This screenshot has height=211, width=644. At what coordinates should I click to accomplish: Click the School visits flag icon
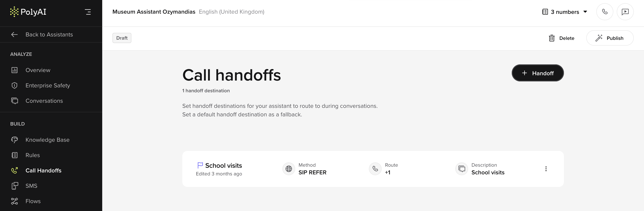(200, 165)
